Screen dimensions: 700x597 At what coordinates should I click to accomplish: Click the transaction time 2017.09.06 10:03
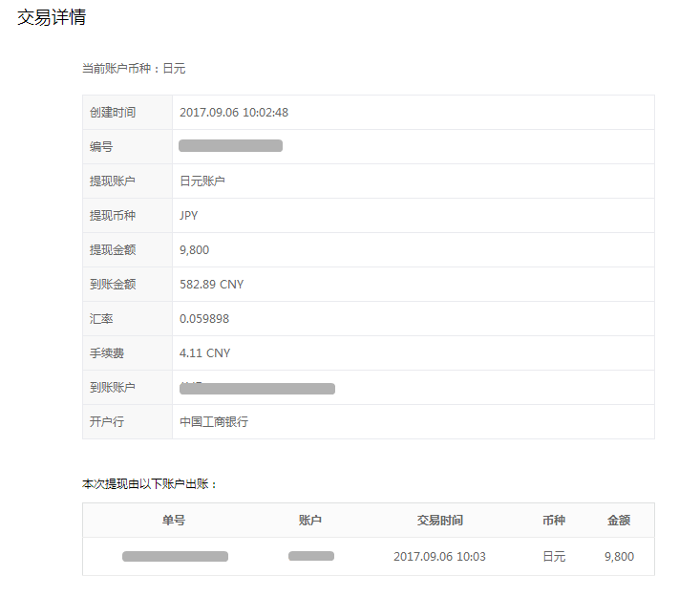439,557
